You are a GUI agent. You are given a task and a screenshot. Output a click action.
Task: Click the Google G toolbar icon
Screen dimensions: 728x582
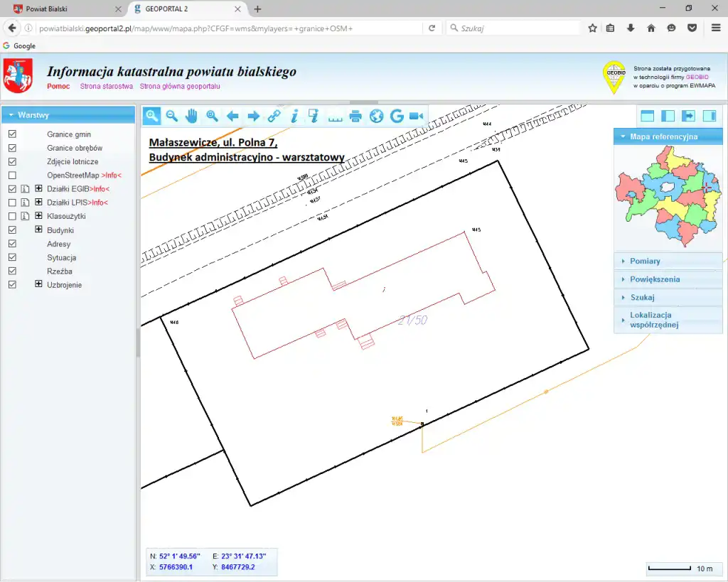397,116
